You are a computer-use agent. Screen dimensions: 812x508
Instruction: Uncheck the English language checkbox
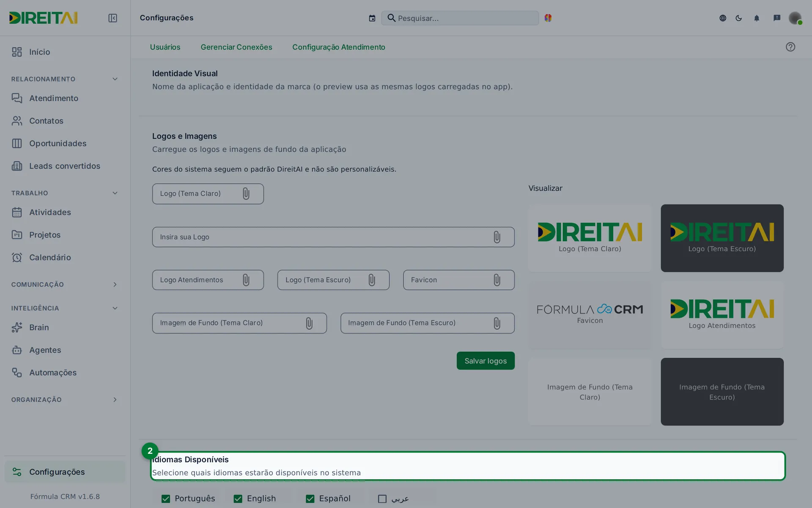[x=238, y=499]
